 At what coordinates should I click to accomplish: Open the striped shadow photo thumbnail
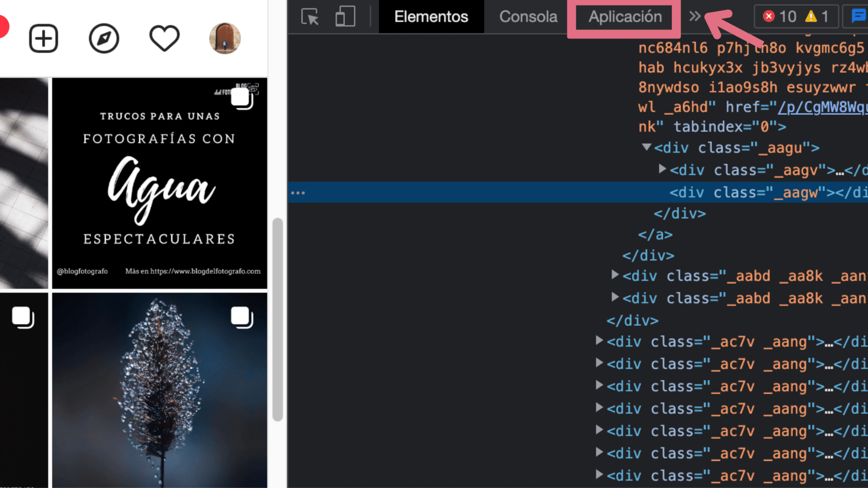(24, 183)
